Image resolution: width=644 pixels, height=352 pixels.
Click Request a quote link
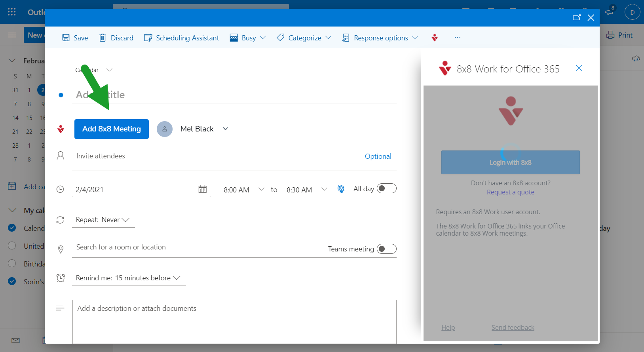pos(511,192)
